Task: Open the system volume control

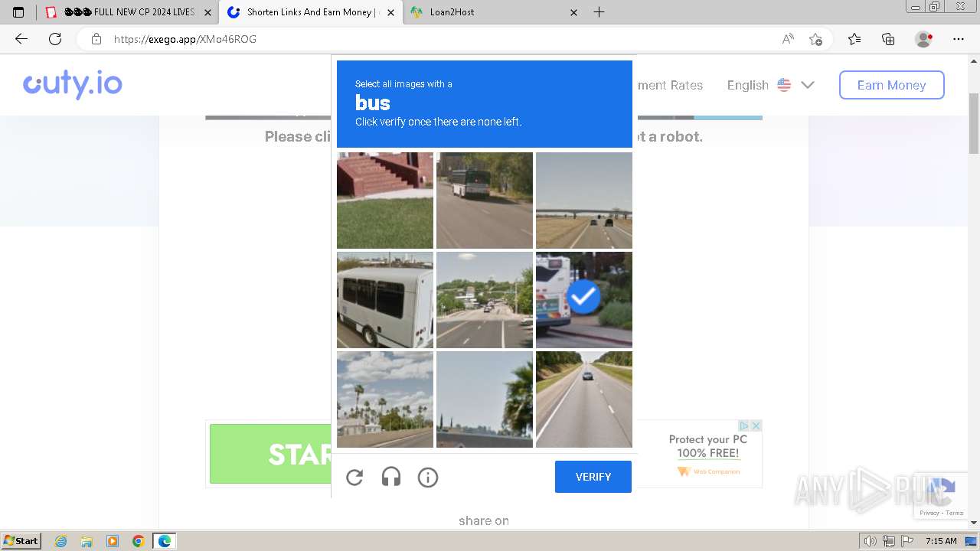Action: coord(870,541)
